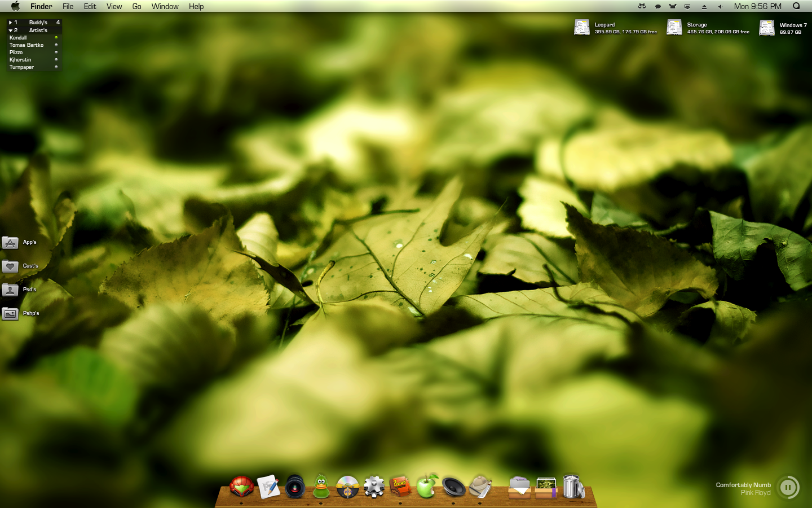
Task: Open the Psd's folder on the desktop
Action: point(10,290)
